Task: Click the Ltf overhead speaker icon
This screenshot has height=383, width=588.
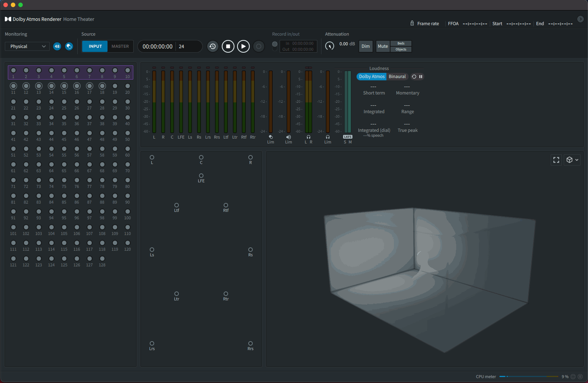Action: [177, 205]
